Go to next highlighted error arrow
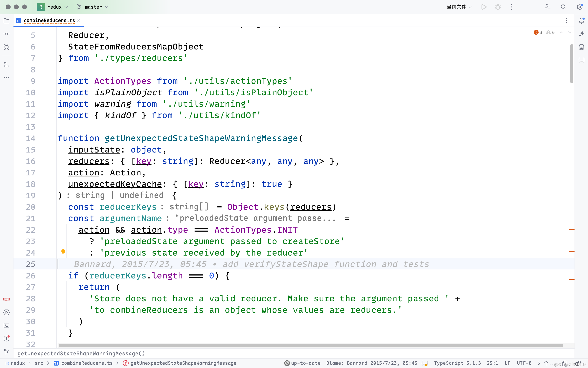 (570, 32)
